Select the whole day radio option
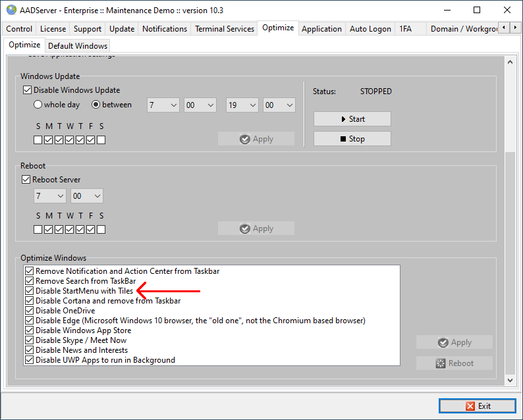Screen dimensions: 523x420 coord(38,105)
